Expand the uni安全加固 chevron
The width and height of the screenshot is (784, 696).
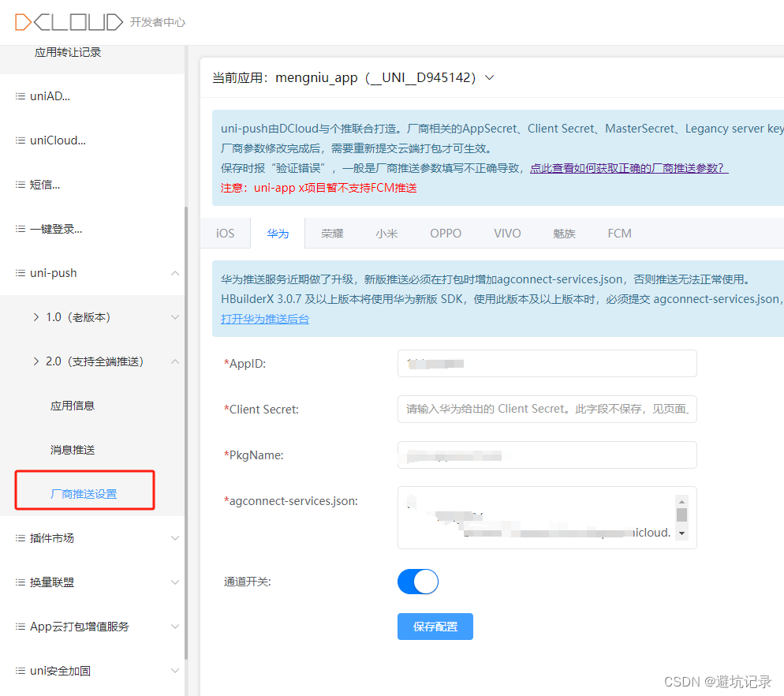(175, 671)
